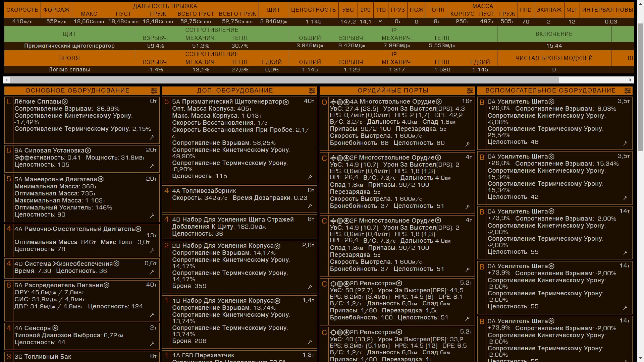Viewport: 644px width, 362px height.
Task: Click wrench icon on 4A sensors module
Action: 152,344
